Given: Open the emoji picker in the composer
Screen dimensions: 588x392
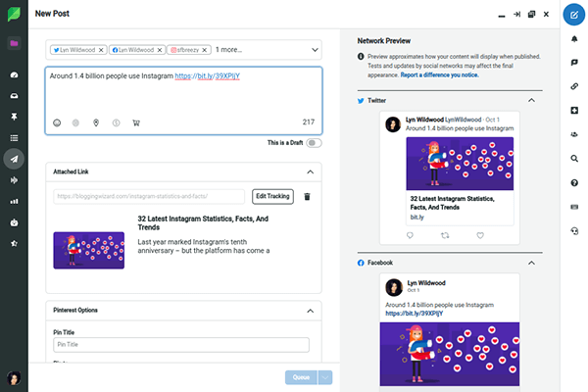Looking at the screenshot, I should click(57, 122).
